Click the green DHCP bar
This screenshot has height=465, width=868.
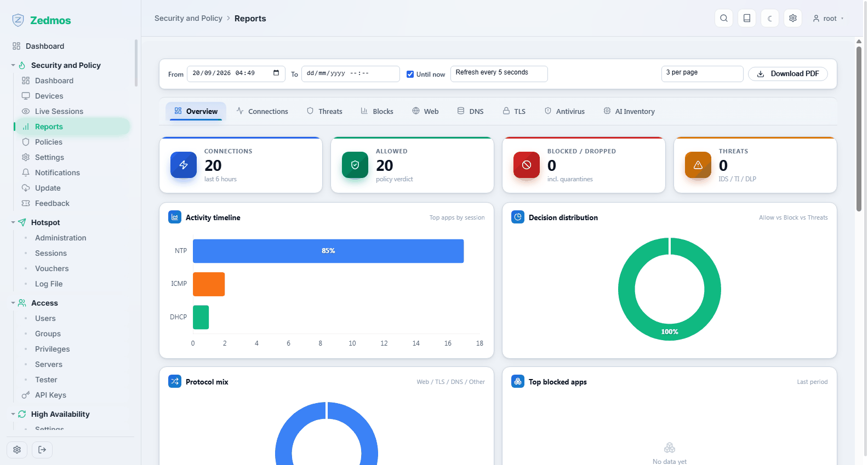[201, 317]
